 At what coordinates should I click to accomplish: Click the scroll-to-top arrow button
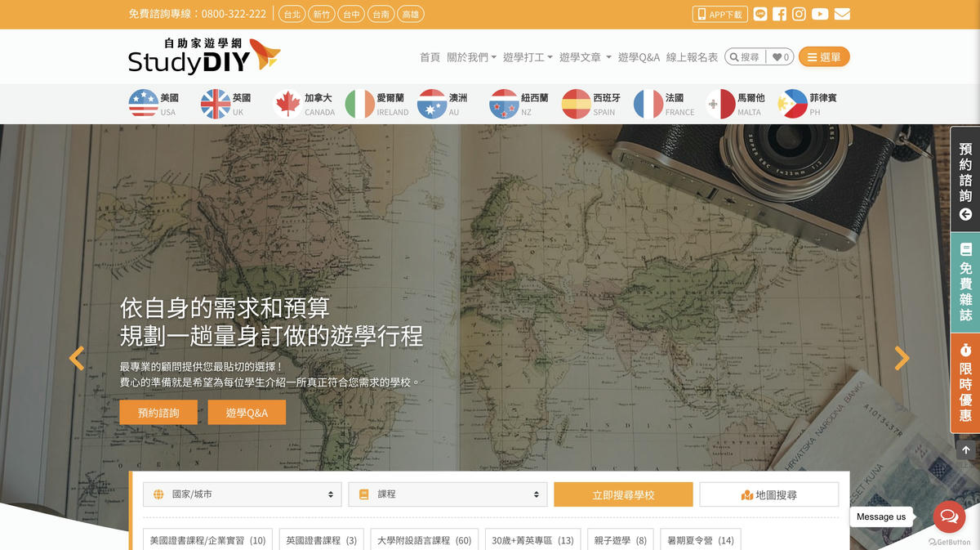(965, 450)
